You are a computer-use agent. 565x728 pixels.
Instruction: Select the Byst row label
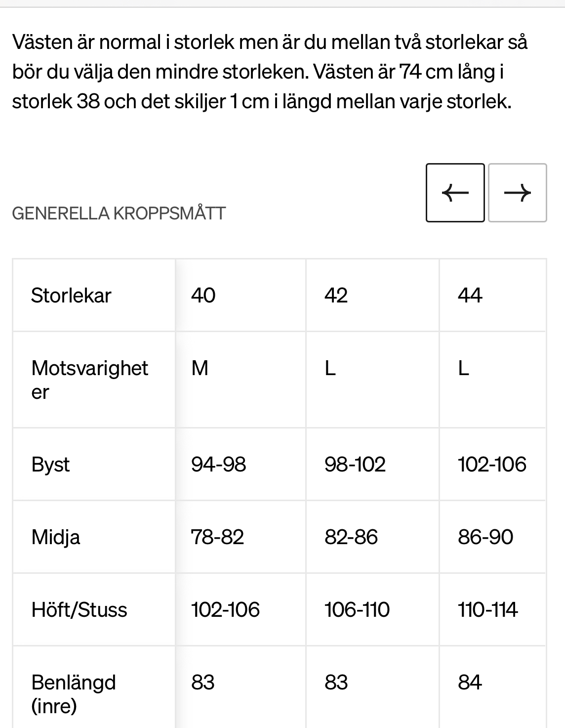[x=50, y=465]
